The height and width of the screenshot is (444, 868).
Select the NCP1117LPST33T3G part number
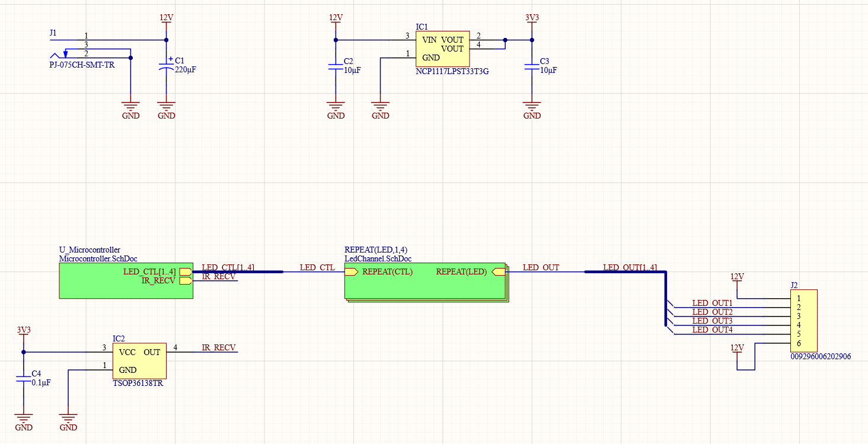pos(452,71)
